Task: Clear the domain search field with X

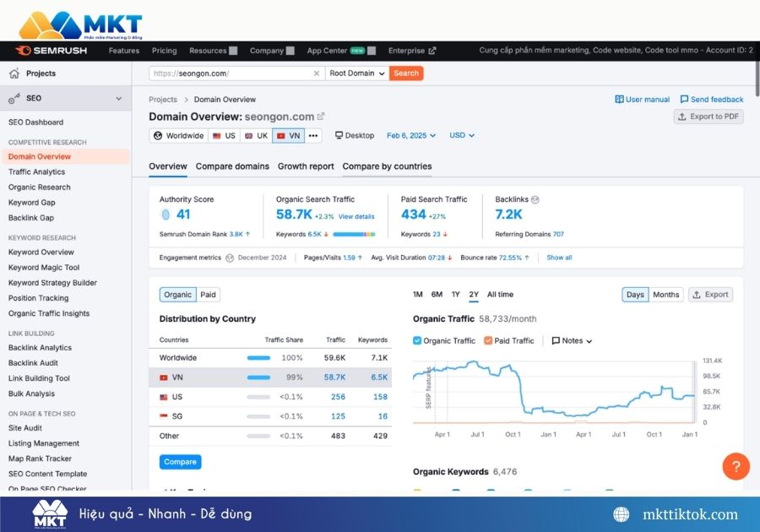Action: (317, 73)
